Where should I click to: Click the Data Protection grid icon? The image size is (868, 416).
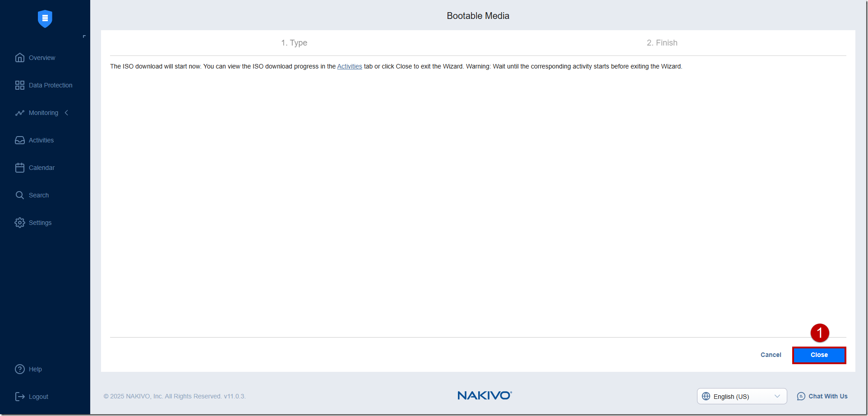(x=20, y=85)
